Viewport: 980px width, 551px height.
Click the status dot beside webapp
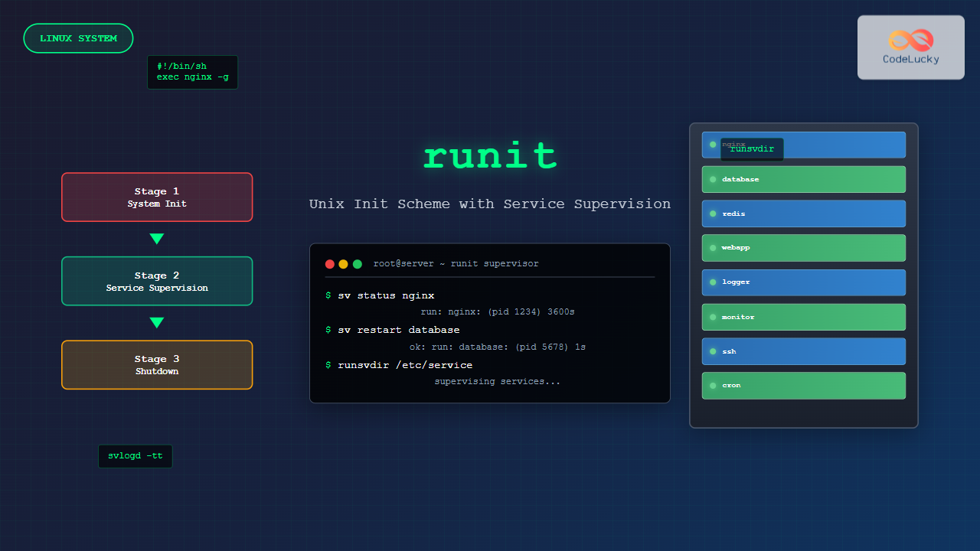coord(713,247)
